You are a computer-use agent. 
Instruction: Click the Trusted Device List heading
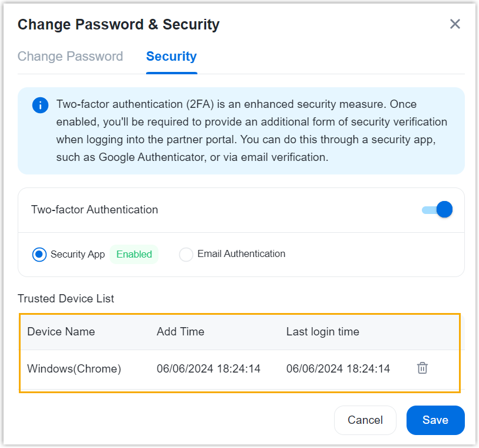click(66, 298)
